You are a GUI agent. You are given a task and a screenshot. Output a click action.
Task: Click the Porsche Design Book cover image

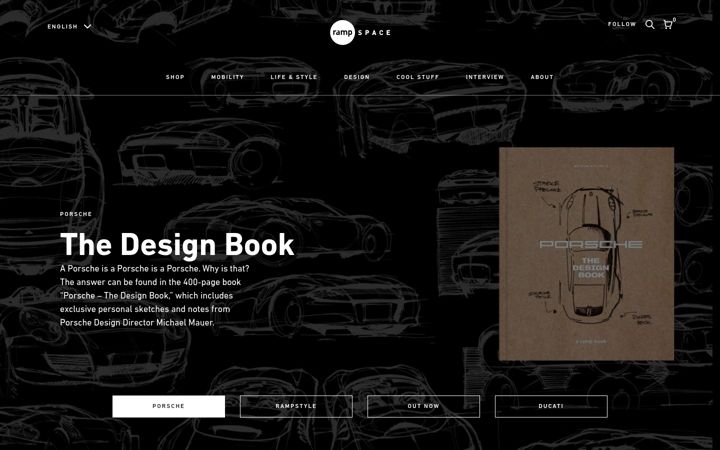586,254
